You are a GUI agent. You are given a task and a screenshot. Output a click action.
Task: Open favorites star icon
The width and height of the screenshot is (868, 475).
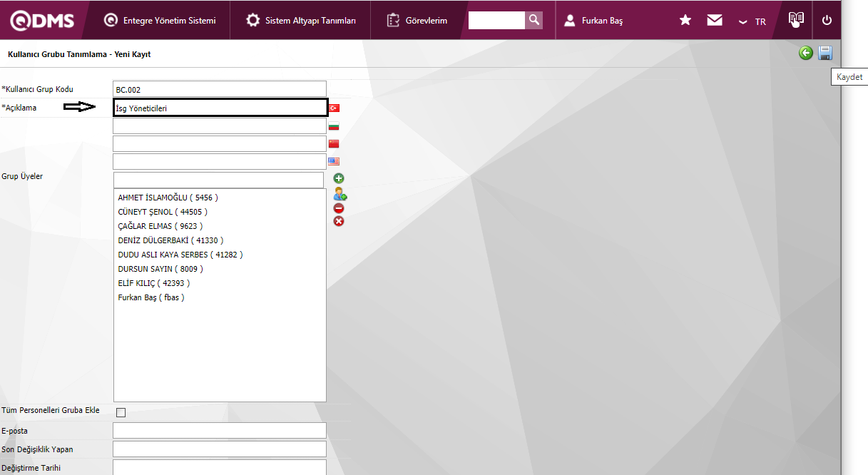point(685,20)
